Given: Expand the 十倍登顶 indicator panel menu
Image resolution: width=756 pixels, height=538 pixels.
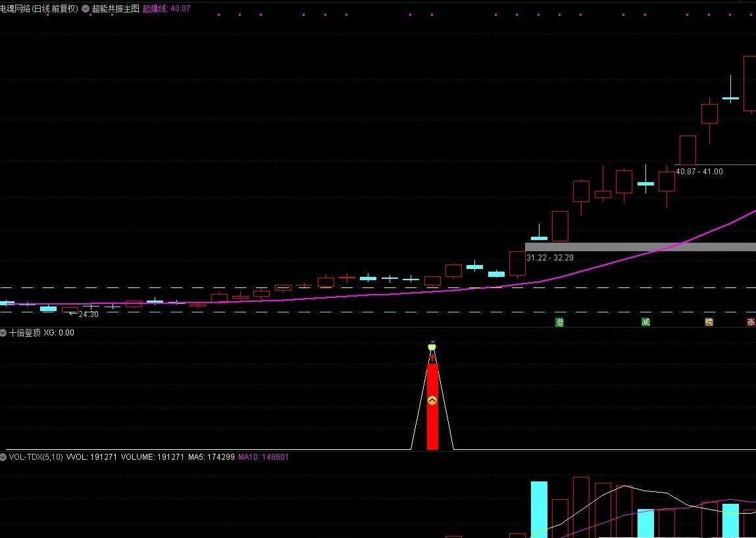Looking at the screenshot, I should [x=4, y=333].
